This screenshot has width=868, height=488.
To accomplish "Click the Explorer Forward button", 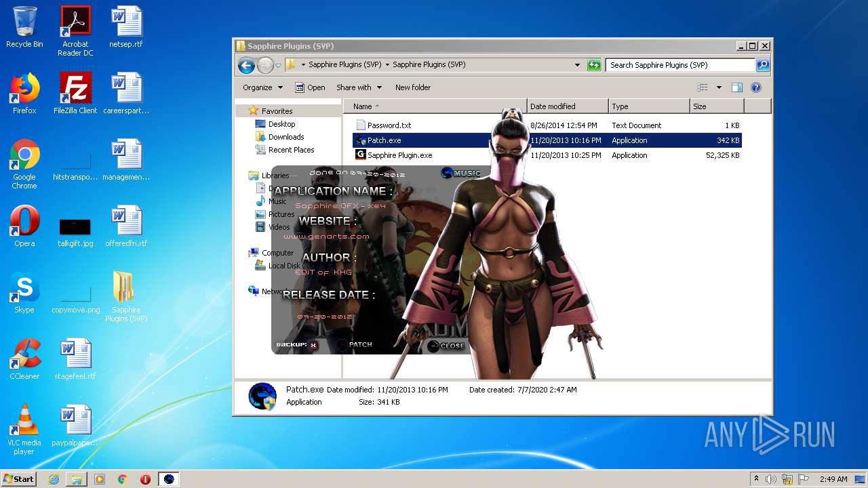I will 265,65.
